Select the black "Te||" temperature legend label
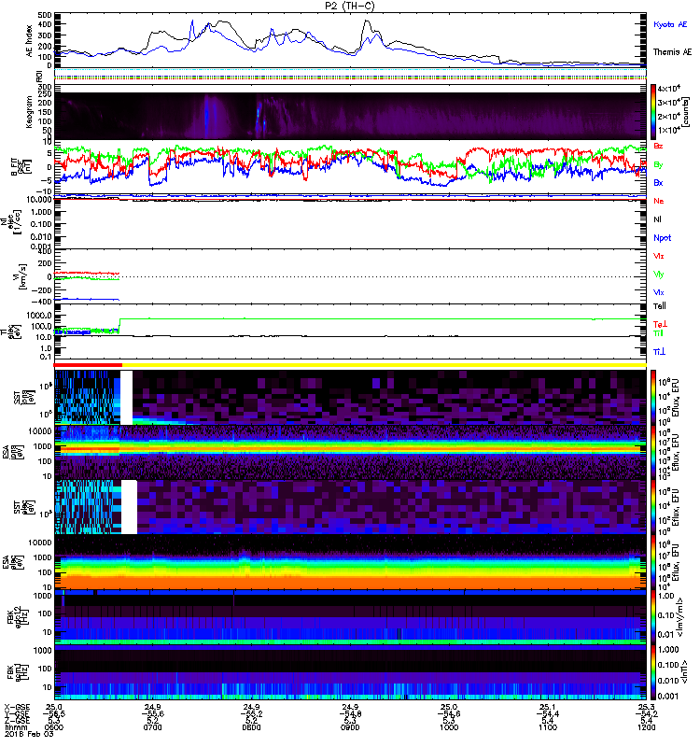 (x=660, y=306)
